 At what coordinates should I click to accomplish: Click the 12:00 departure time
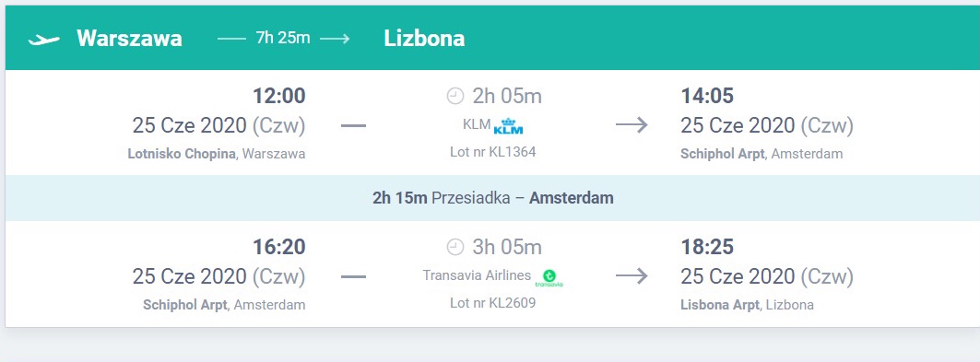(278, 96)
